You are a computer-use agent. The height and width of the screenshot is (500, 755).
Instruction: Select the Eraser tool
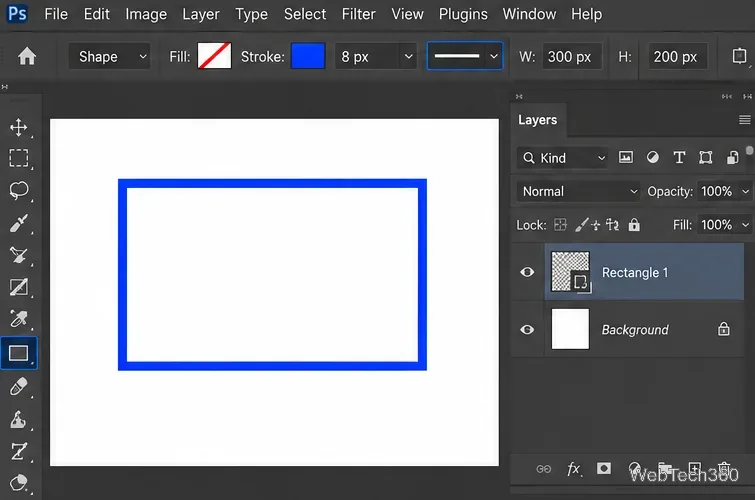point(18,387)
